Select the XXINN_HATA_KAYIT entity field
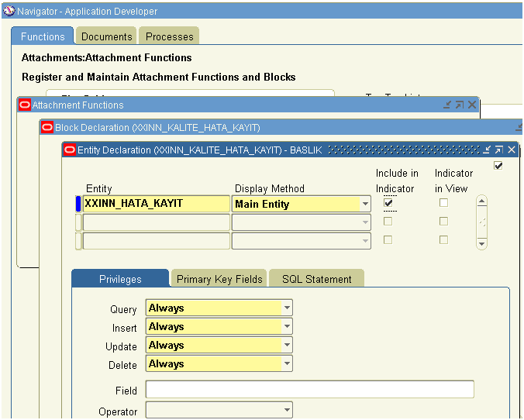The height and width of the screenshot is (420, 524). point(156,204)
